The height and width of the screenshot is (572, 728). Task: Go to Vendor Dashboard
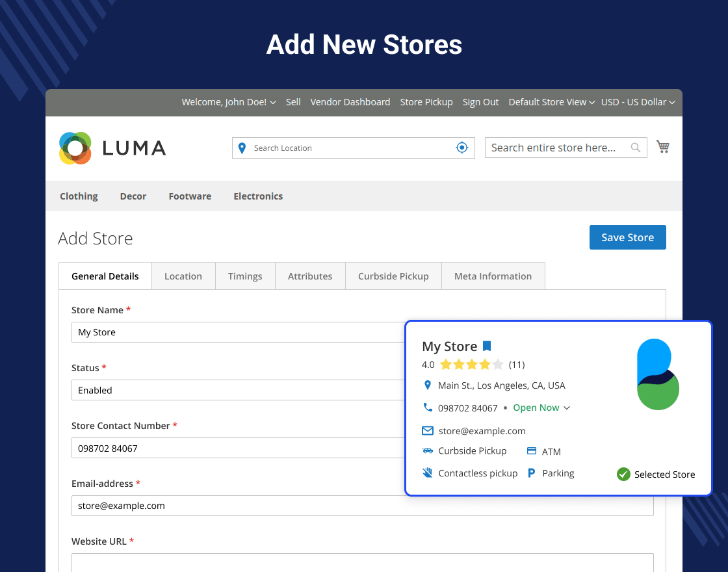[350, 102]
